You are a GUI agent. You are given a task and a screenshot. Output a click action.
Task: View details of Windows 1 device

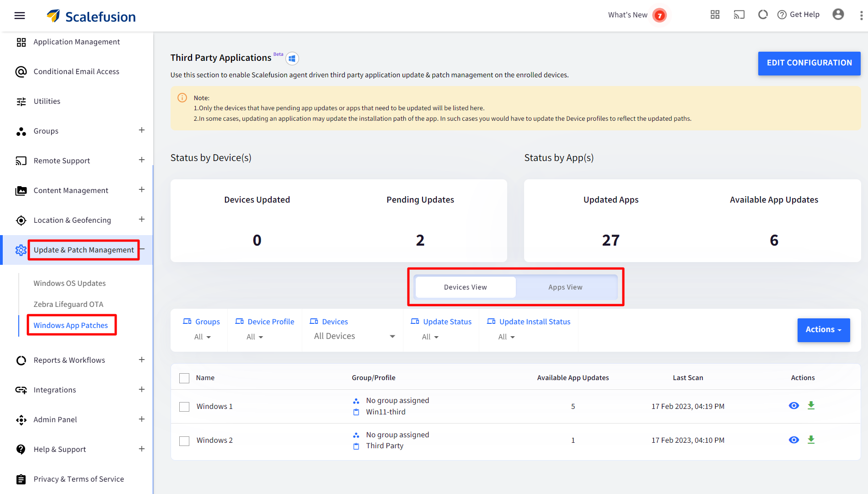point(794,406)
